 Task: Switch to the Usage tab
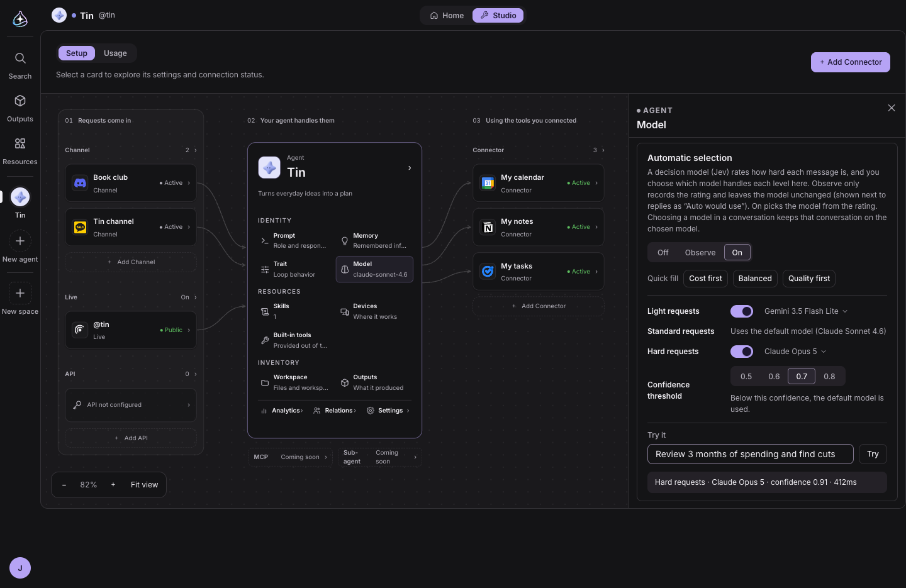[115, 53]
